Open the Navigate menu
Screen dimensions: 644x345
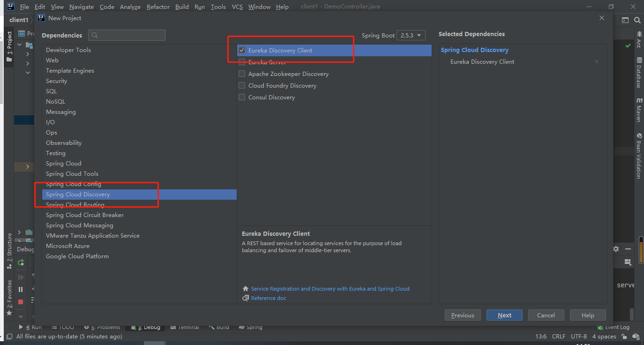tap(82, 7)
